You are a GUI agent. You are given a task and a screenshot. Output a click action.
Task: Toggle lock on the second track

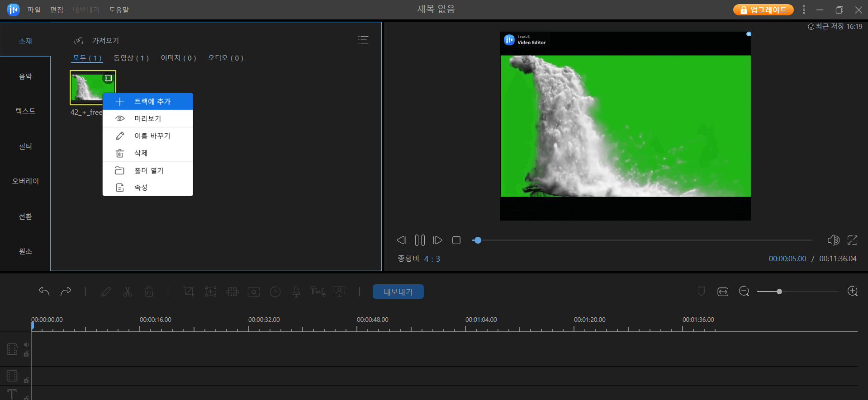[x=26, y=381]
